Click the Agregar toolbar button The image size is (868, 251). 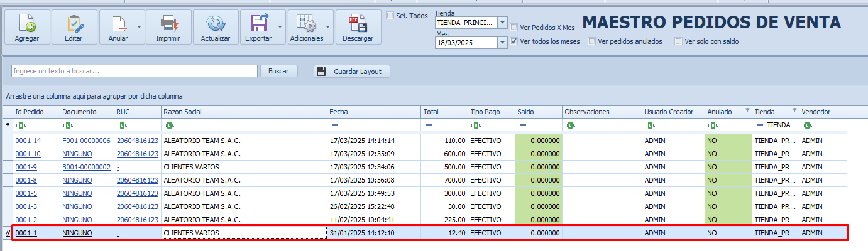tap(27, 28)
